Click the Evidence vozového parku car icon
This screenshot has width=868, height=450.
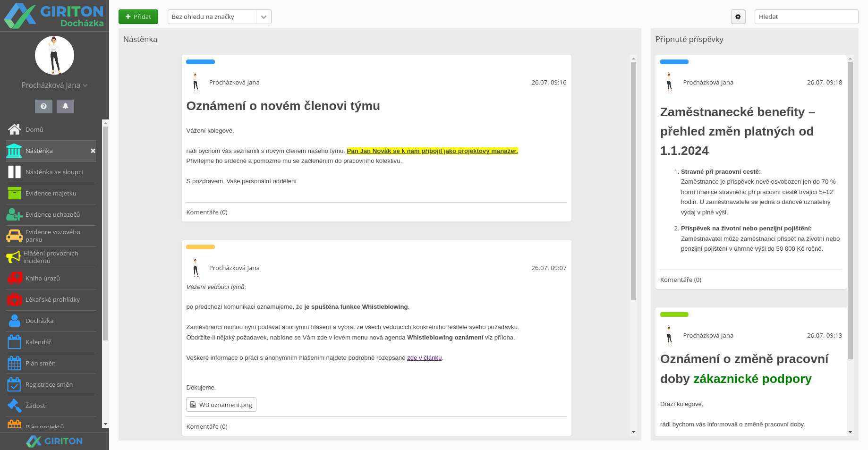pyautogui.click(x=14, y=236)
